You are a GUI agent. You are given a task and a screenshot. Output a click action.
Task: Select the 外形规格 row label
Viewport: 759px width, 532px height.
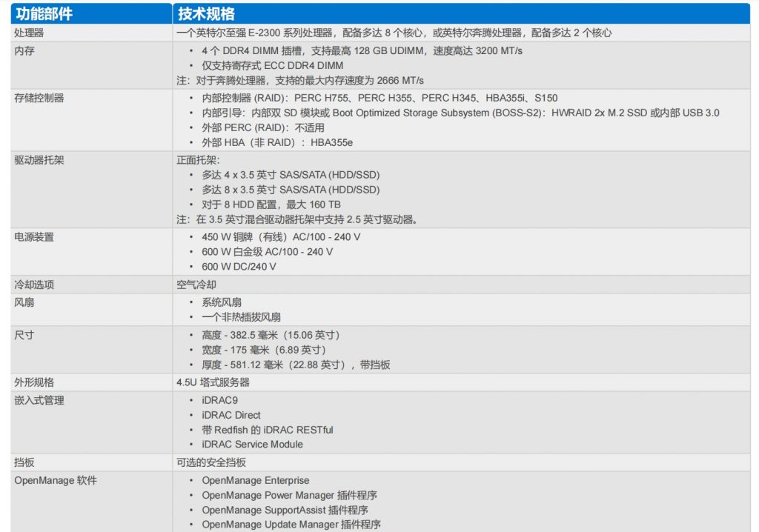click(34, 382)
